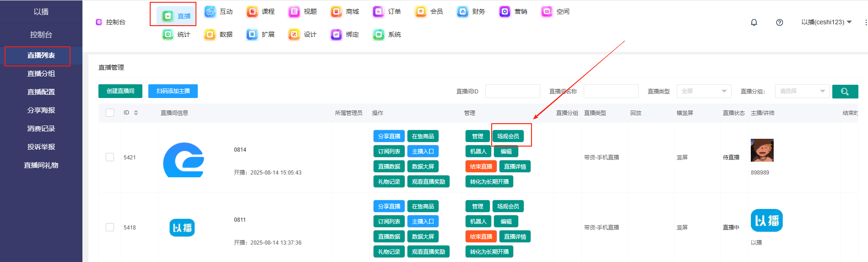
Task: Expand the 直播分组 请选择 dropdown
Action: point(802,91)
